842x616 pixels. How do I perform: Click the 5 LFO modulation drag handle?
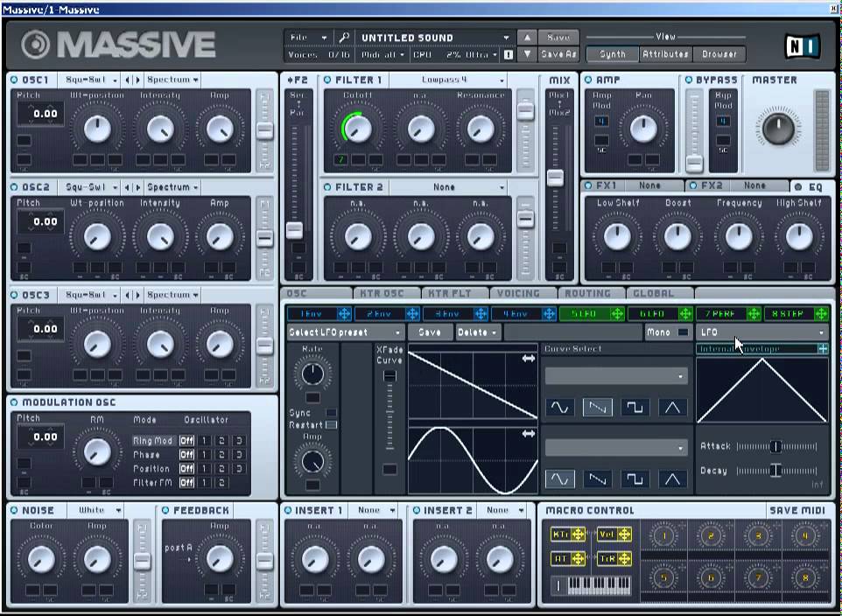(x=617, y=313)
